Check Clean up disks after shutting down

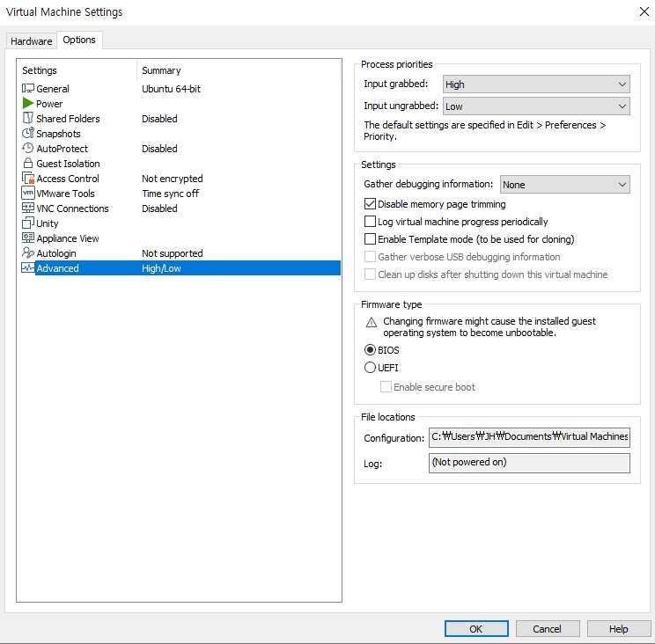[370, 274]
